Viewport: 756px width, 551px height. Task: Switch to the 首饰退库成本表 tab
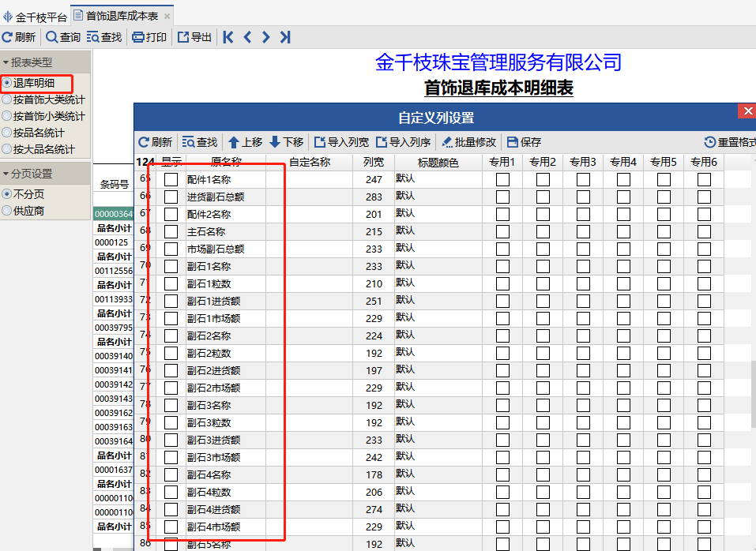tap(122, 17)
